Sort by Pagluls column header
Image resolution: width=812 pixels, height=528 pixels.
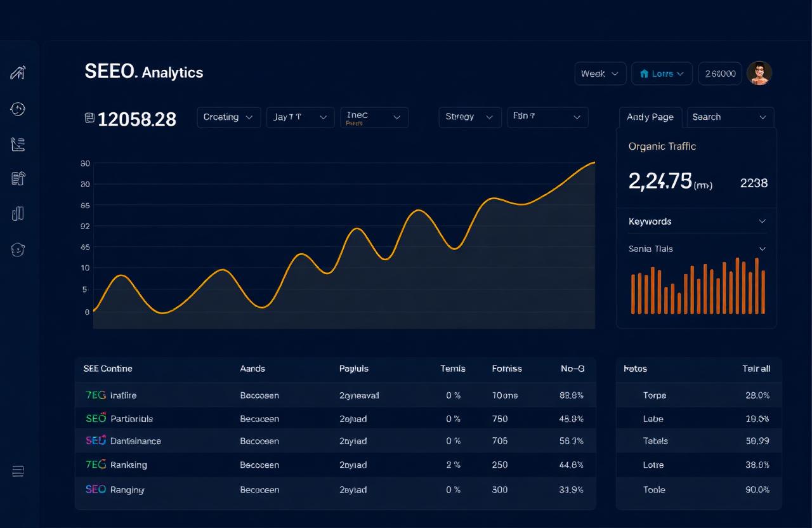[x=354, y=369]
